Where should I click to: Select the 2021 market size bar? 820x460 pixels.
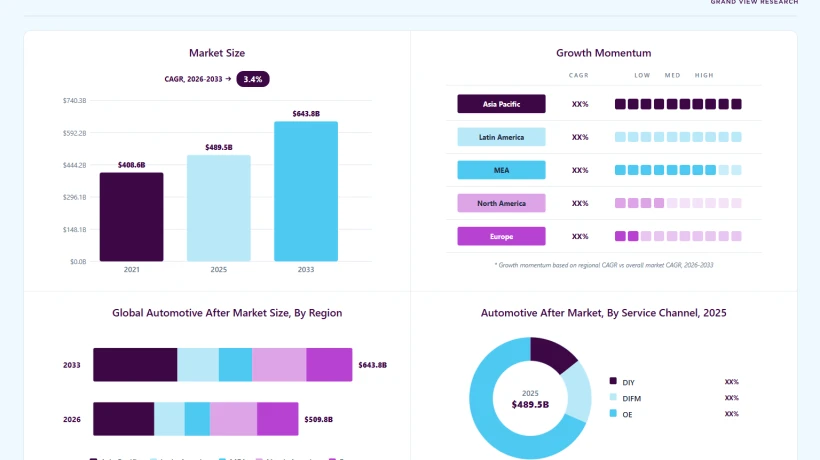pos(131,217)
